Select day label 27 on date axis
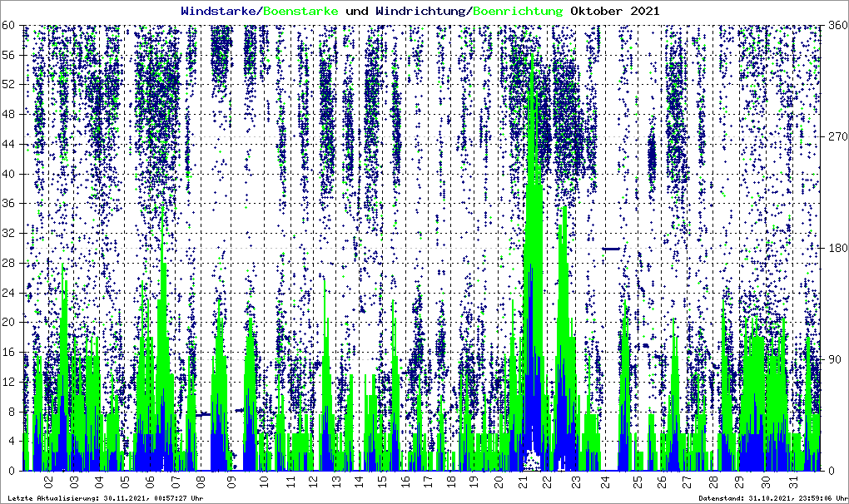The width and height of the screenshot is (849, 504). (686, 480)
